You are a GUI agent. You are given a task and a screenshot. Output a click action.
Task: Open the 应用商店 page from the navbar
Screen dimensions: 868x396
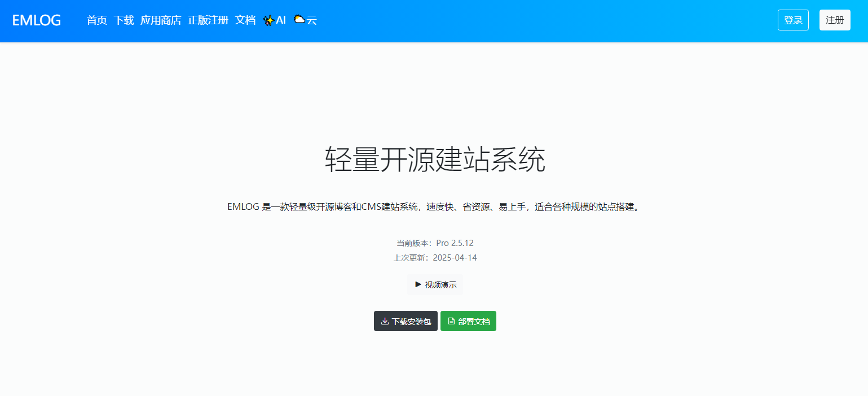pos(161,20)
